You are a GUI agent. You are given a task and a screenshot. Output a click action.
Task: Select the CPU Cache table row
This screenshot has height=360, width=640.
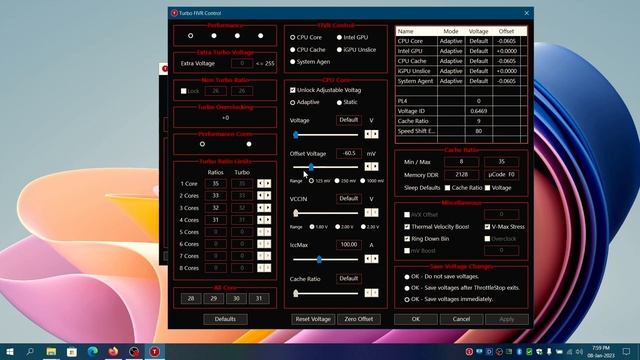[x=461, y=61]
